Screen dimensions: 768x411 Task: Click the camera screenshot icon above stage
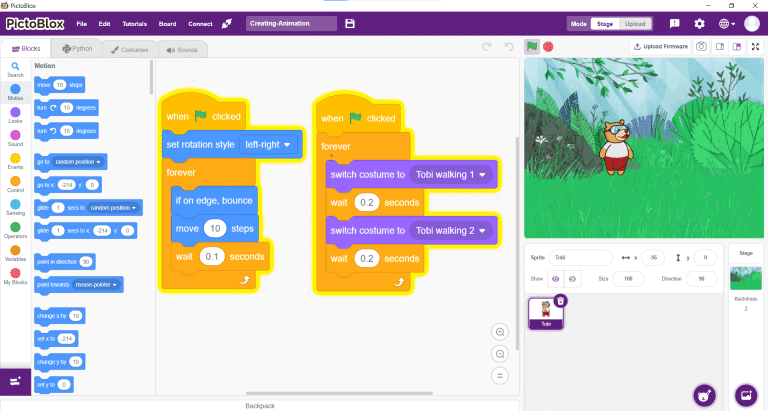[701, 47]
